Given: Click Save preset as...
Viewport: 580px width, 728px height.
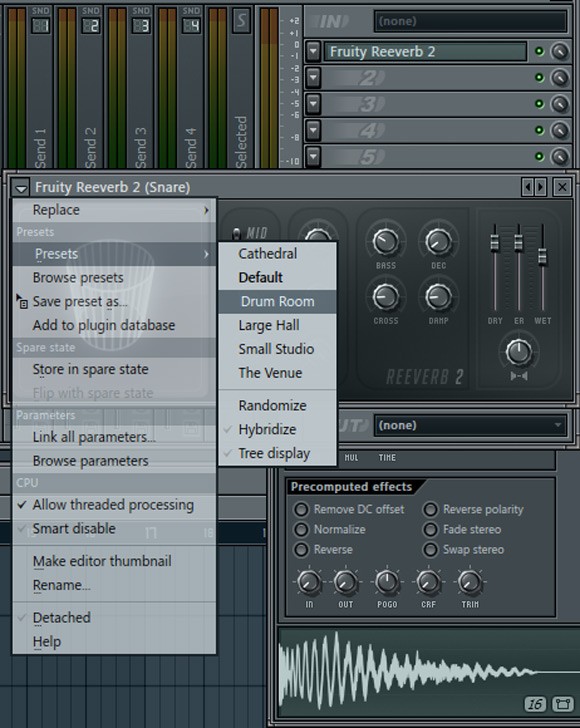Looking at the screenshot, I should tap(114, 302).
